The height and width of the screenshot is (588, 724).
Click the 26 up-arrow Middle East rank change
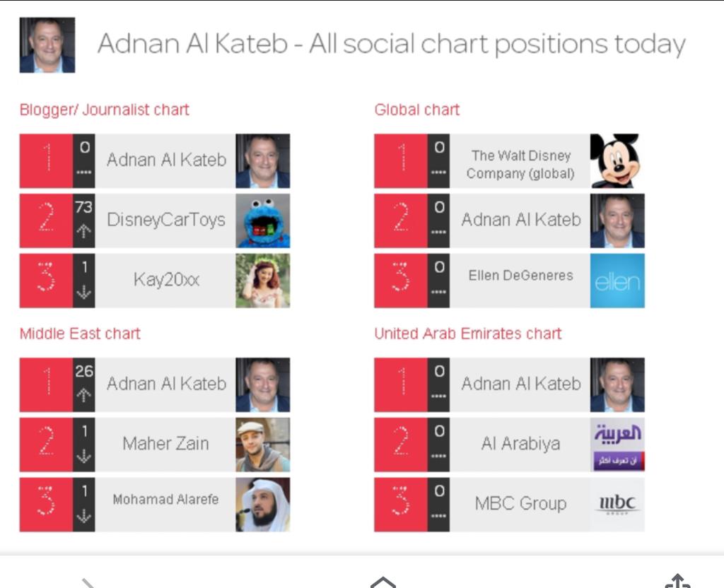pos(83,384)
